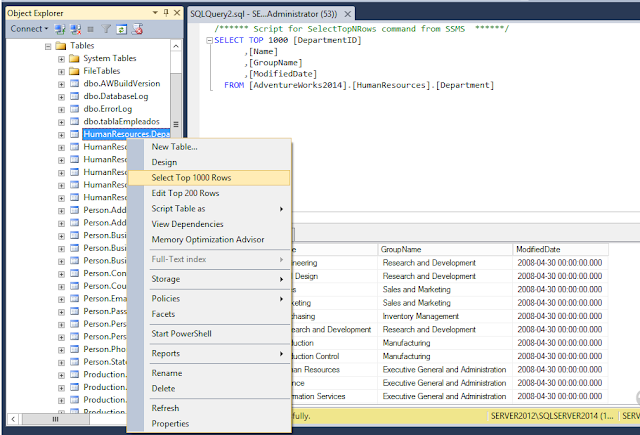This screenshot has width=640, height=435.
Task: Expand the FileTables node
Action: click(x=61, y=72)
